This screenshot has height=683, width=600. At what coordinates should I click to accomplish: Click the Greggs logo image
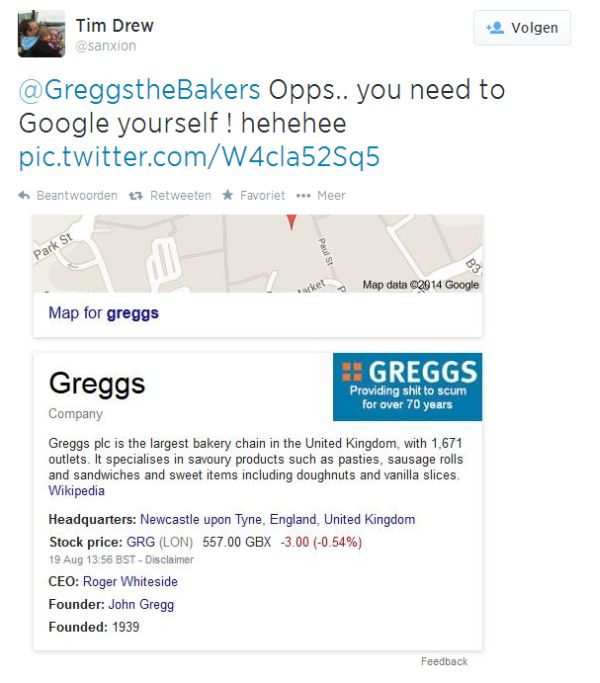pos(407,387)
